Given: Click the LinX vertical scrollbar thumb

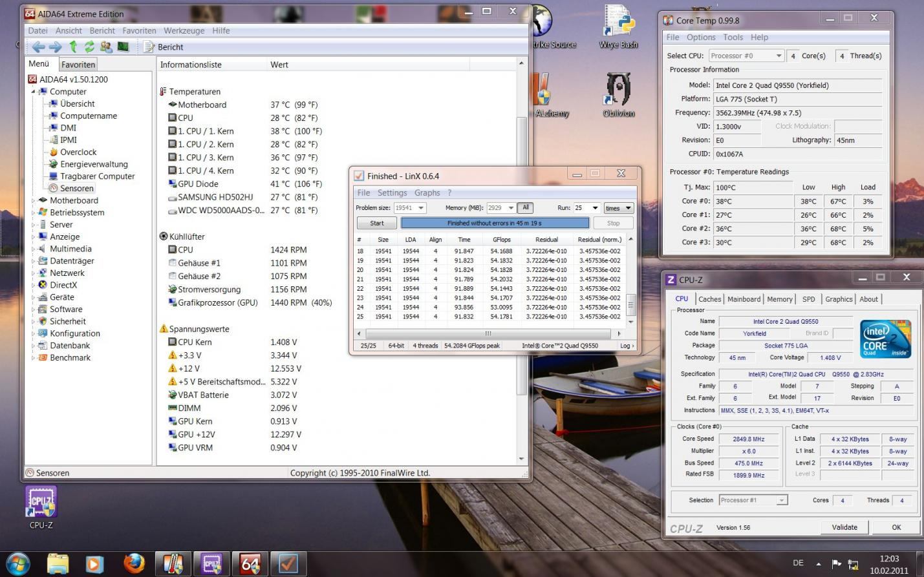Looking at the screenshot, I should (x=630, y=304).
